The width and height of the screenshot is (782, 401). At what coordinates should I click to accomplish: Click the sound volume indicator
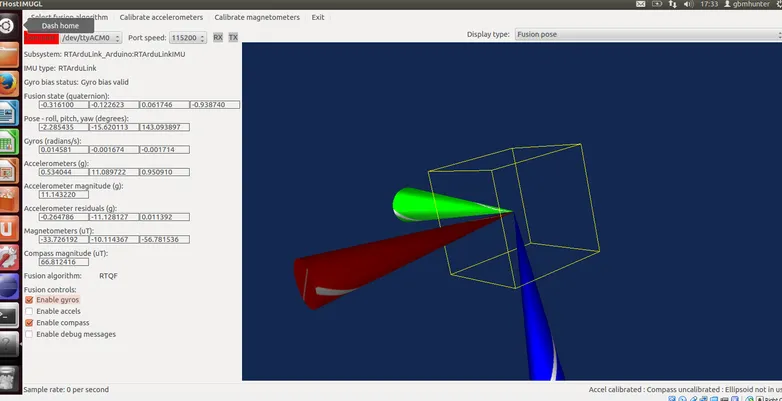pyautogui.click(x=690, y=5)
